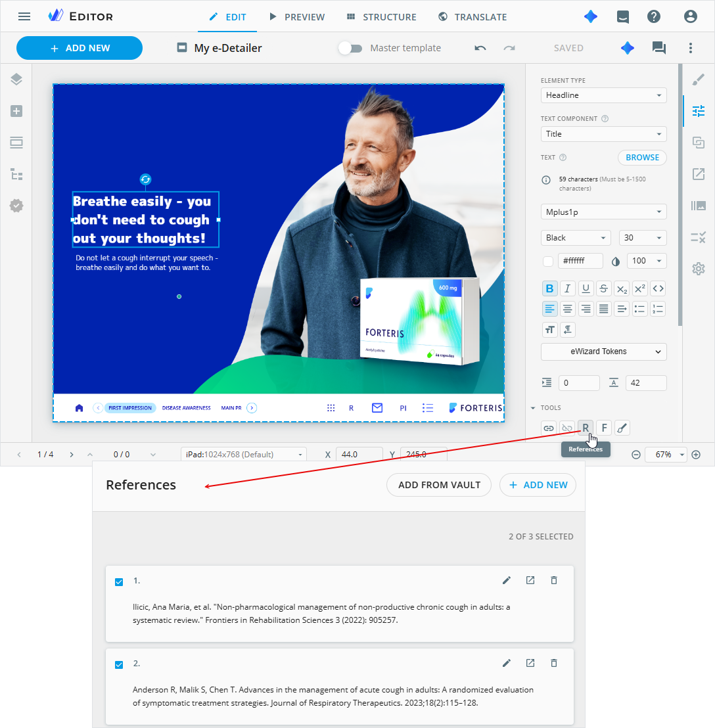Go to the next slide arrow
Viewport: 715px width, 728px height.
pyautogui.click(x=72, y=455)
